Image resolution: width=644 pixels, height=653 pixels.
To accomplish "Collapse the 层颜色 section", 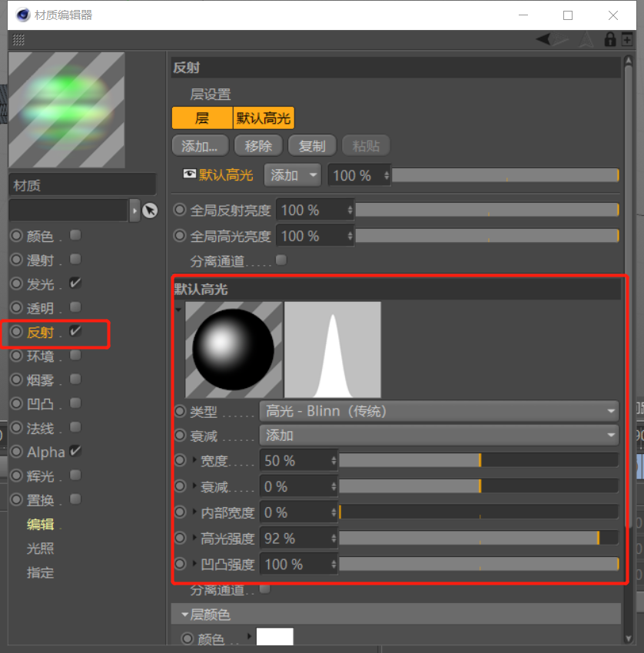I will pos(184,615).
